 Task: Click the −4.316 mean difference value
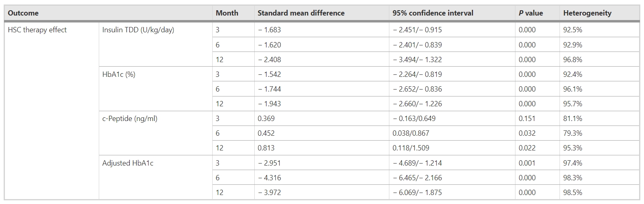269,178
